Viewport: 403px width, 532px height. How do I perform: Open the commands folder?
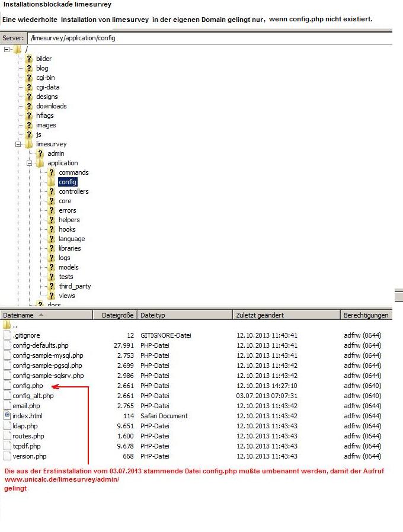pos(73,173)
